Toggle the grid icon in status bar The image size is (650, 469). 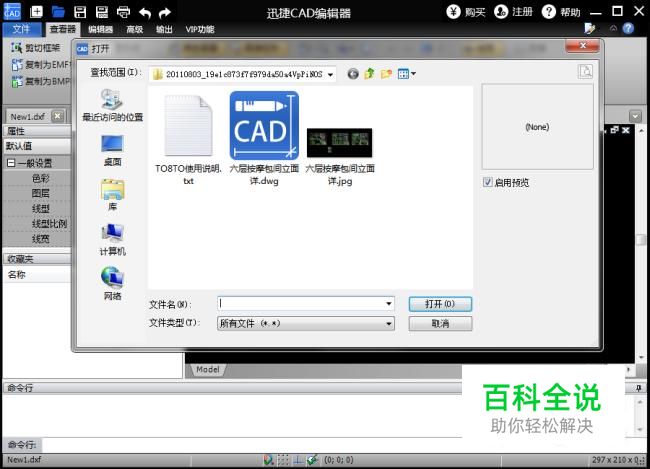pos(283,460)
